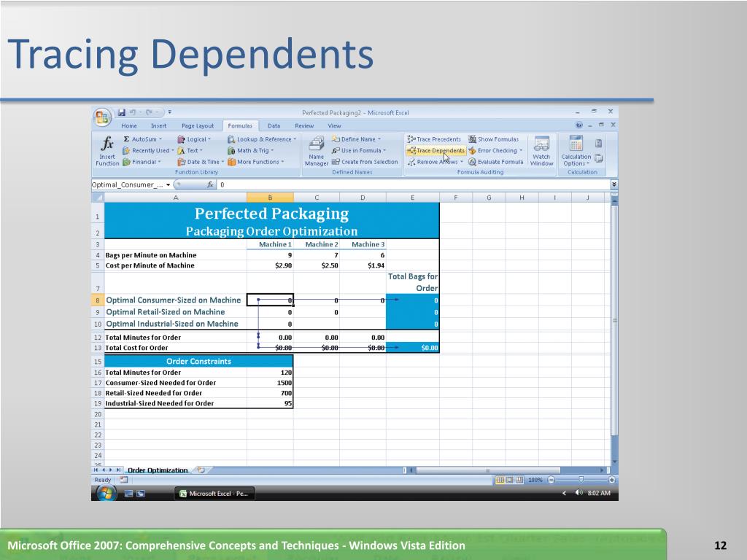Image resolution: width=747 pixels, height=560 pixels.
Task: Select the Order Optimization sheet tab
Action: pyautogui.click(x=158, y=470)
